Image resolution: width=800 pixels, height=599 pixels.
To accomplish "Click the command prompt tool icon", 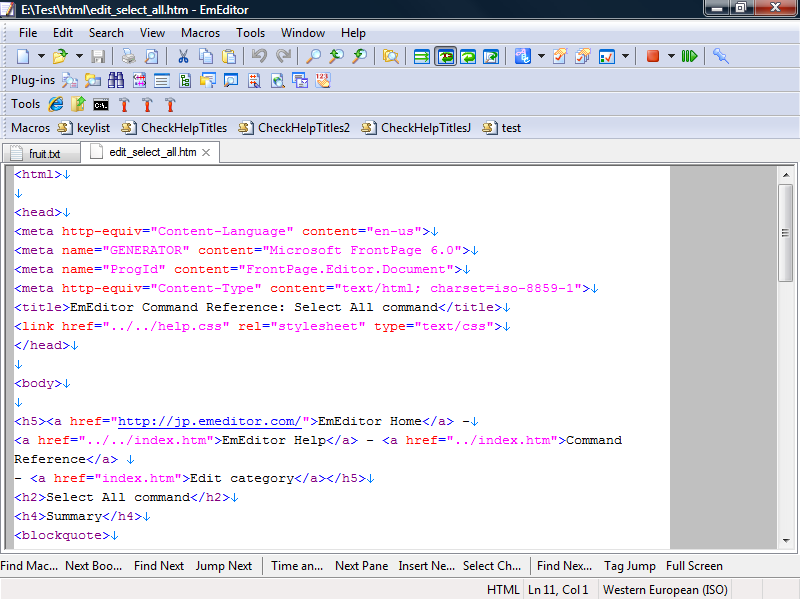I will pos(101,105).
